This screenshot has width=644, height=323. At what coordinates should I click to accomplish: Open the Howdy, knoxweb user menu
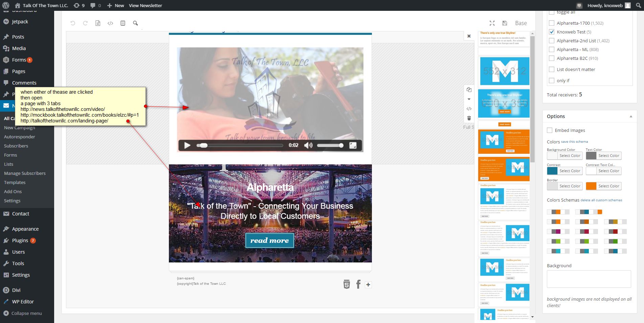point(609,5)
